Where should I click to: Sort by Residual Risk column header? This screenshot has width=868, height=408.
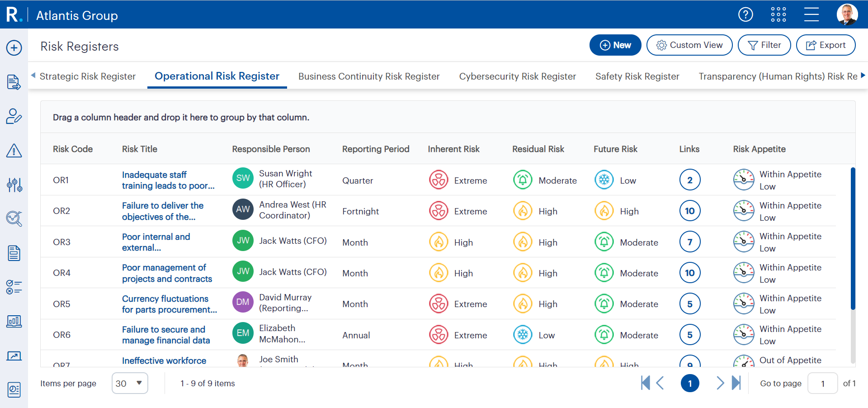[538, 149]
